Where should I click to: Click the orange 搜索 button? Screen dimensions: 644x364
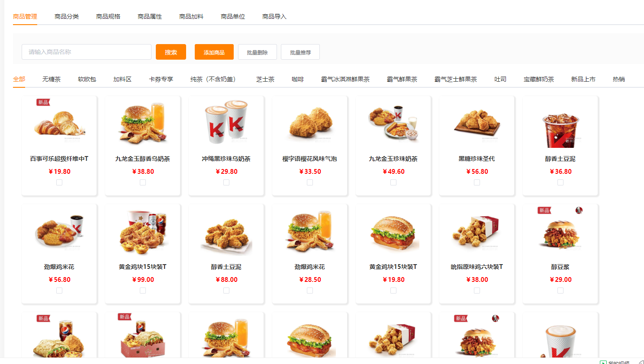pyautogui.click(x=171, y=52)
